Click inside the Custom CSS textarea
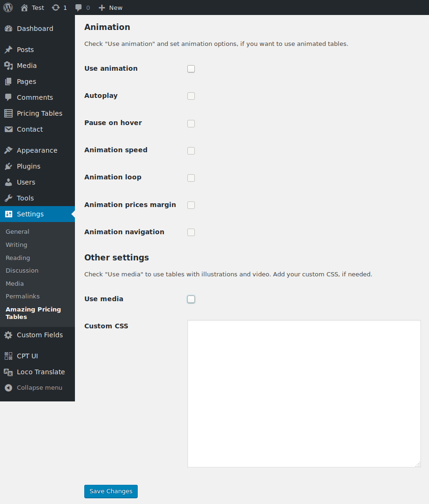 coord(304,394)
